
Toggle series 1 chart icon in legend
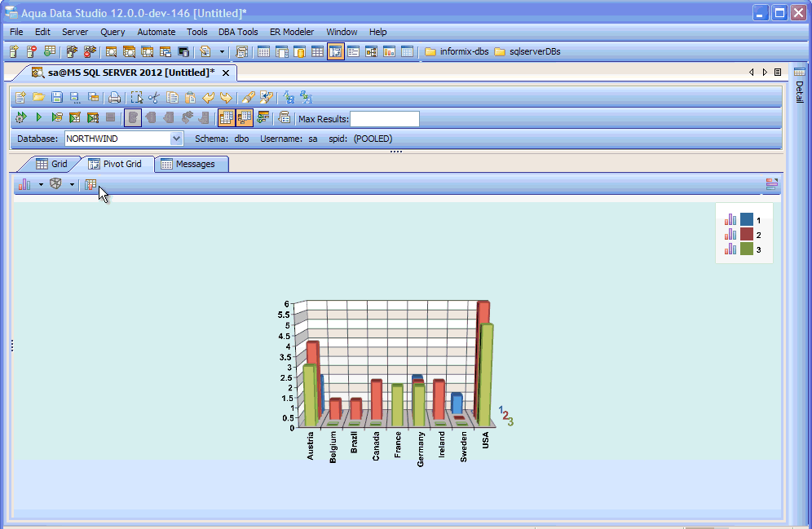[x=730, y=220]
